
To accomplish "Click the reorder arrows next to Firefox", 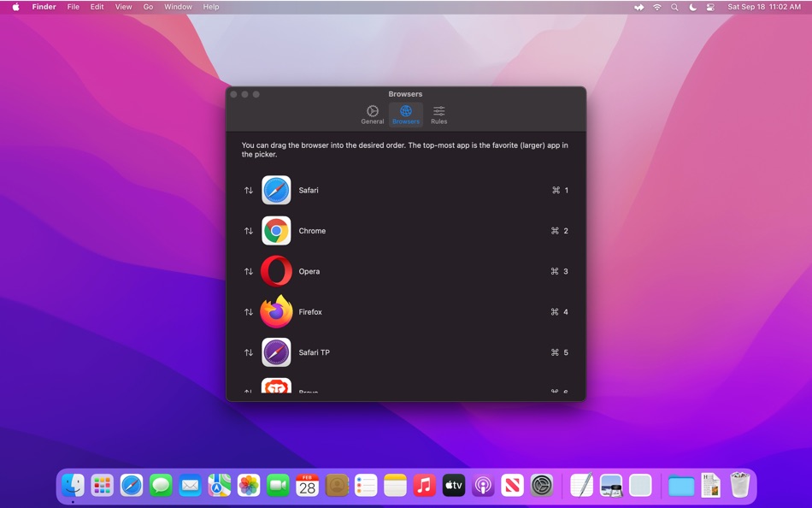I will coord(249,311).
